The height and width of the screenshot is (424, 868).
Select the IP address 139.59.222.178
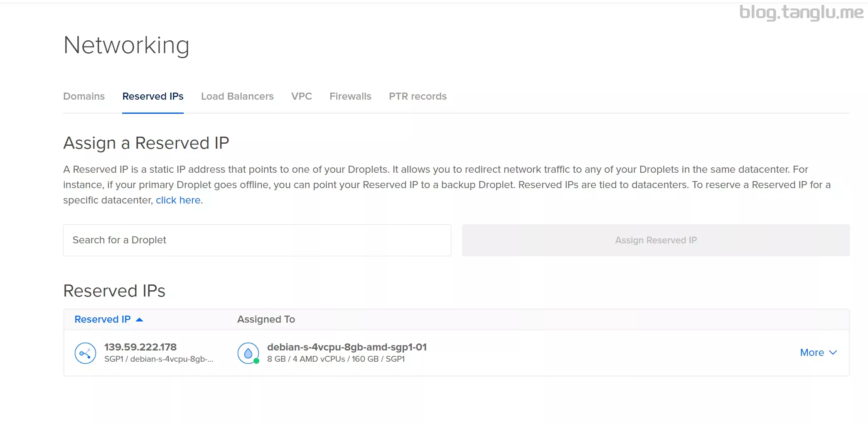[140, 347]
